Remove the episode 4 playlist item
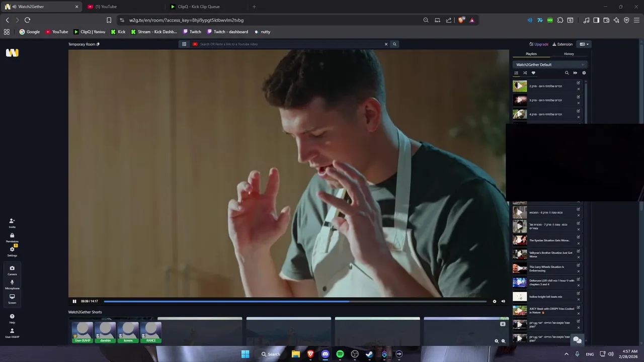This screenshot has width=644, height=362. click(x=578, y=117)
